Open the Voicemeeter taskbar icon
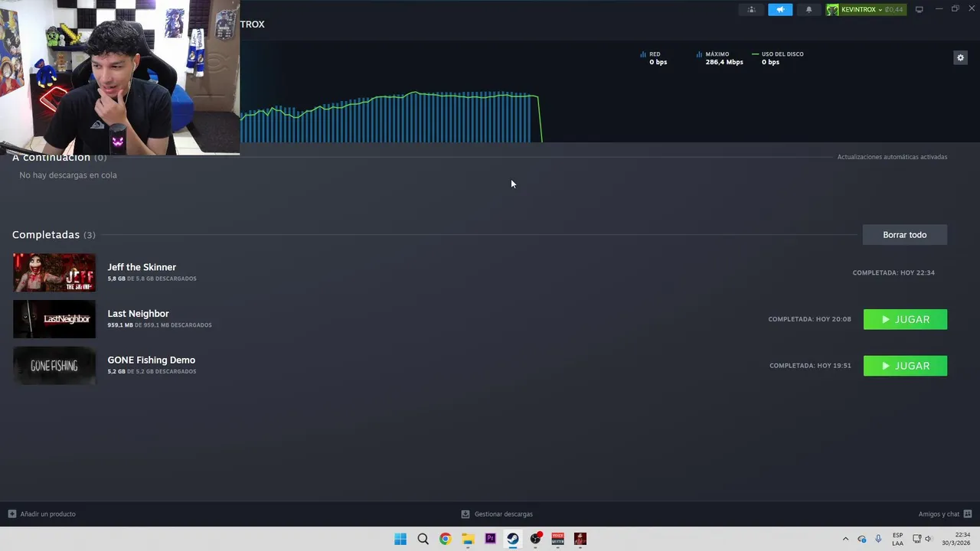Image resolution: width=980 pixels, height=551 pixels. (557, 539)
